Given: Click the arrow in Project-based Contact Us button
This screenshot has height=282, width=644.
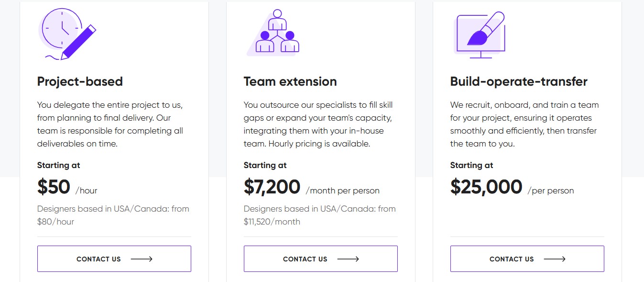Looking at the screenshot, I should pyautogui.click(x=142, y=259).
